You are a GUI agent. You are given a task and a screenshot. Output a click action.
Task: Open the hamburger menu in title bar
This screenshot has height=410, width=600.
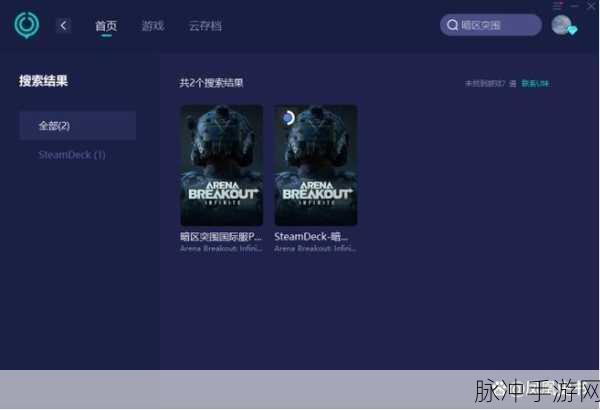558,6
